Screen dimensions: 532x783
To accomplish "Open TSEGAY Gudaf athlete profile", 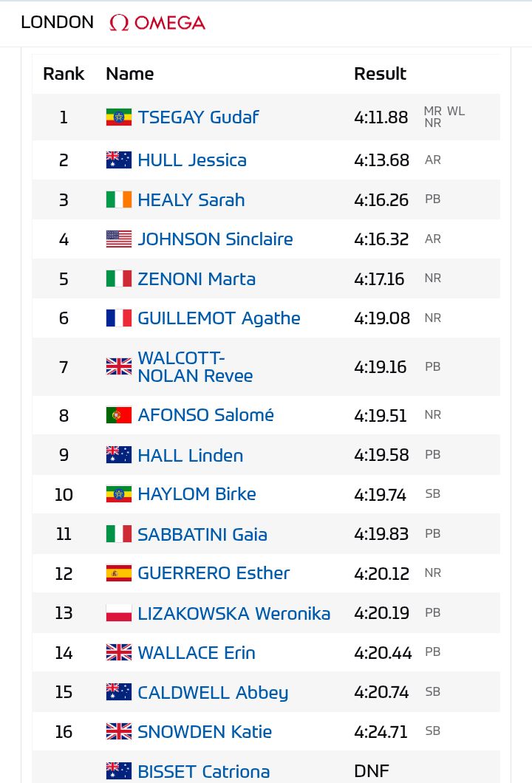I will (198, 117).
